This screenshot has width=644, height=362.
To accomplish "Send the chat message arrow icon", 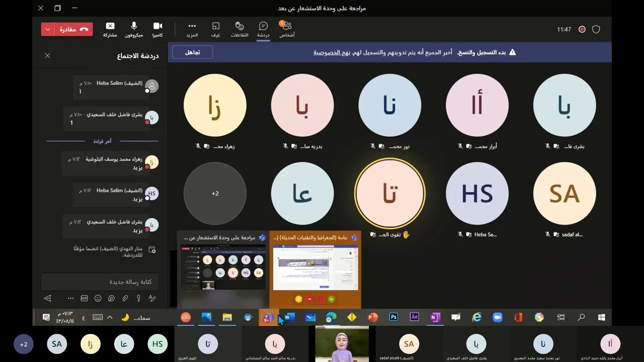I will [x=48, y=298].
